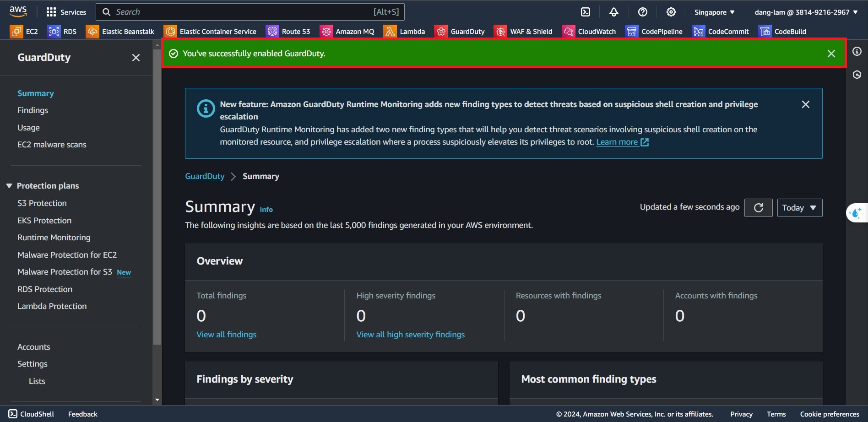
Task: Open the CloudWatch service shortcut
Action: click(589, 32)
